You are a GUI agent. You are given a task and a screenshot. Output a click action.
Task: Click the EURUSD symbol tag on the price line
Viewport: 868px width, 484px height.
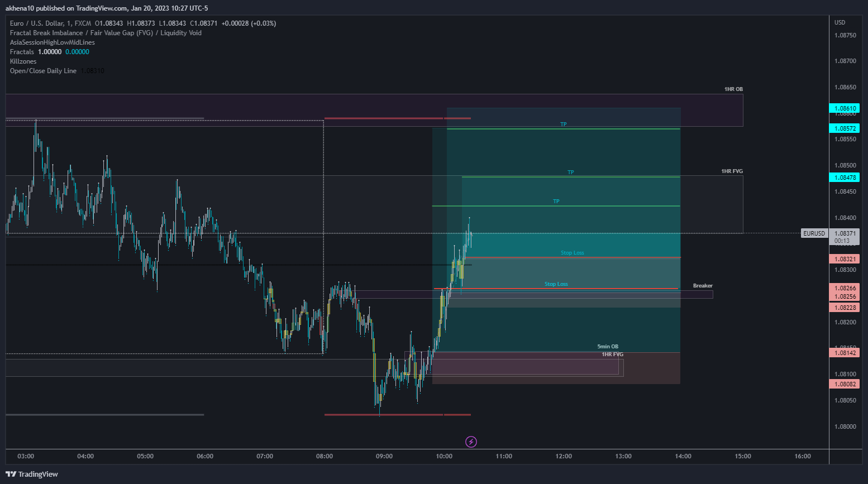814,233
